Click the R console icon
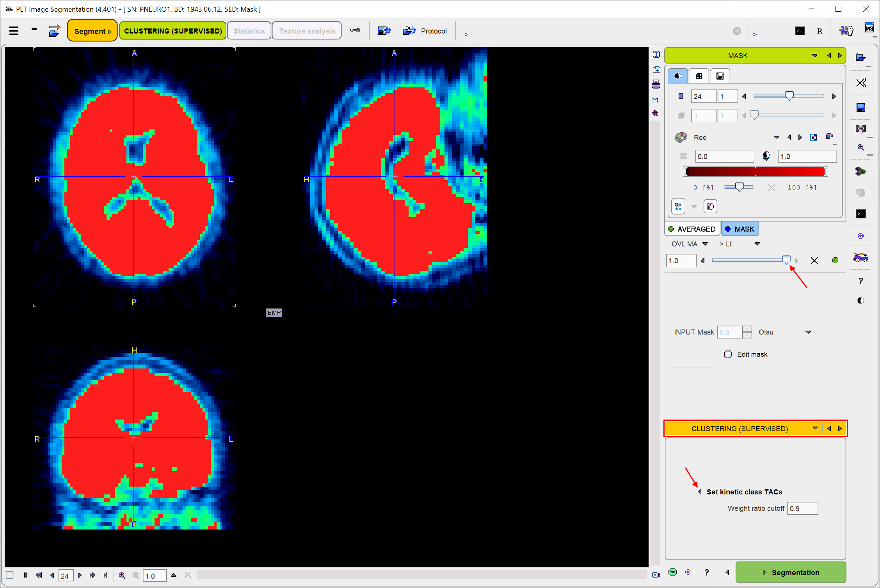 click(820, 31)
